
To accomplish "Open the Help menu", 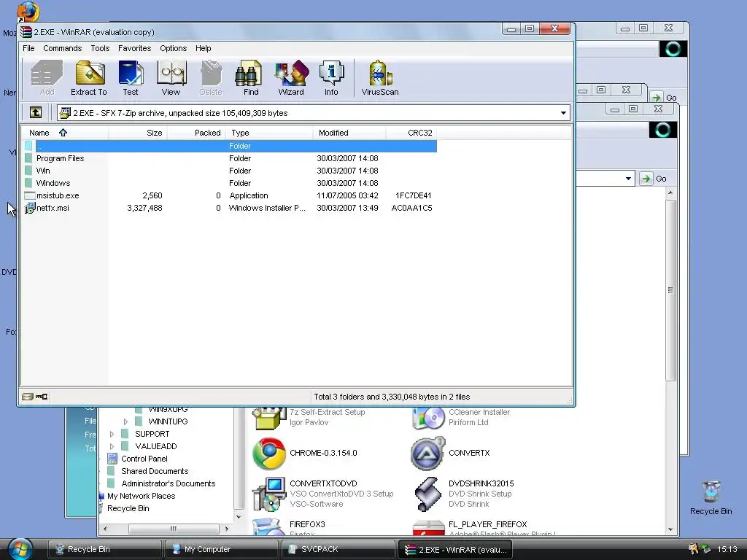I will 203,48.
